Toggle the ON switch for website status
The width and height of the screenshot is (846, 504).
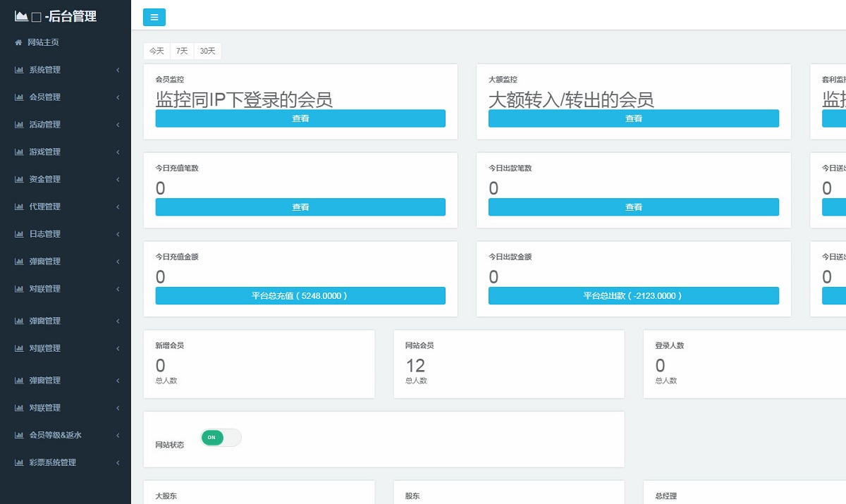[x=221, y=438]
